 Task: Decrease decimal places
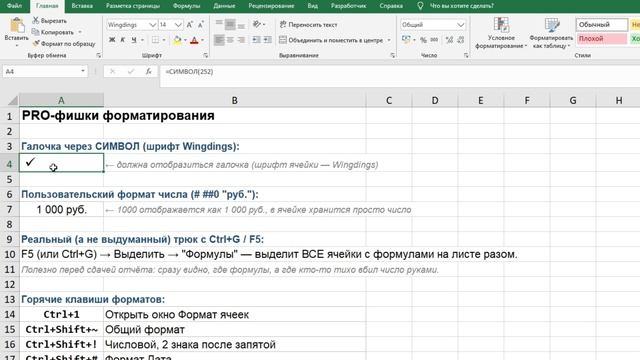pyautogui.click(x=460, y=40)
